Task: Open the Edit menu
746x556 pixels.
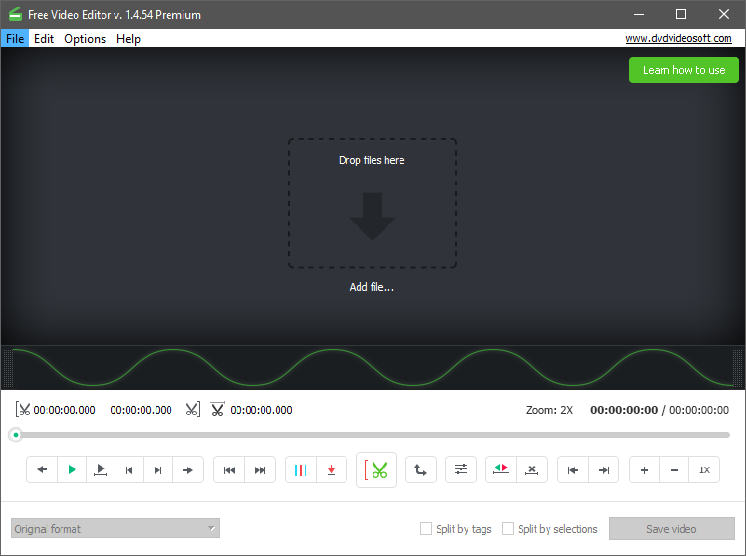Action: pos(44,39)
